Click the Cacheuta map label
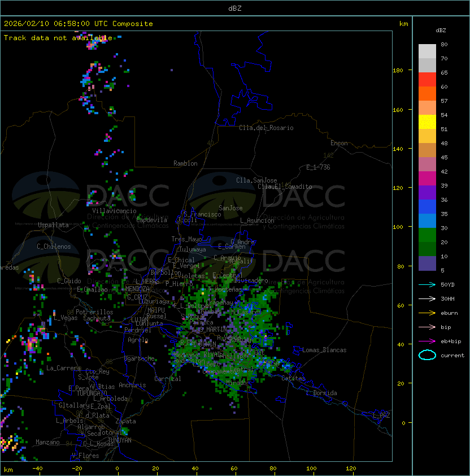The image size is (470, 476). click(x=97, y=318)
